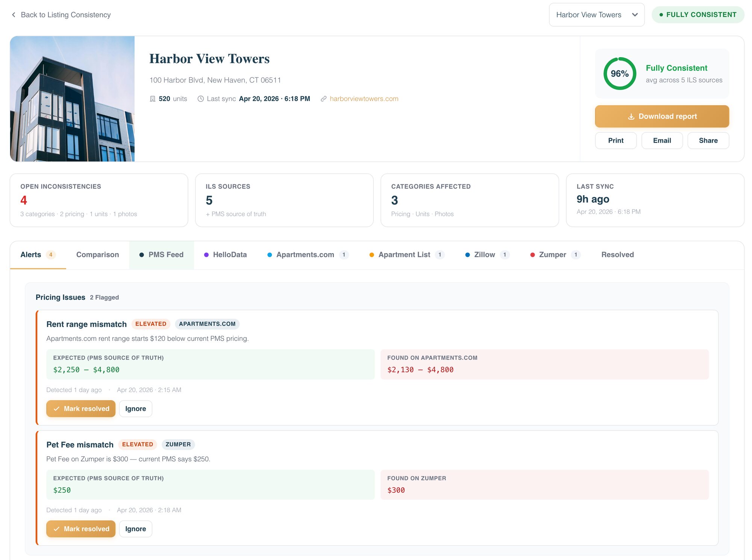
Task: Switch to the Alerts tab
Action: [38, 255]
